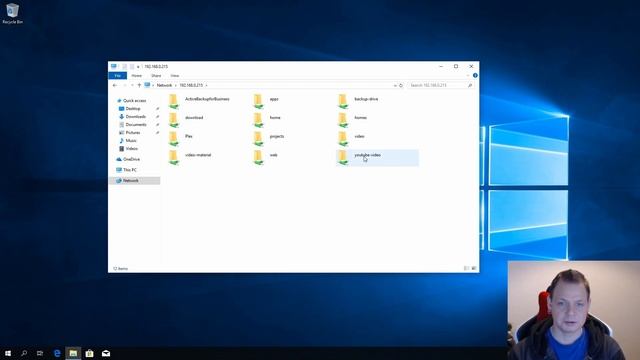Open Task View on the taskbar
The image size is (640, 360).
(40, 353)
